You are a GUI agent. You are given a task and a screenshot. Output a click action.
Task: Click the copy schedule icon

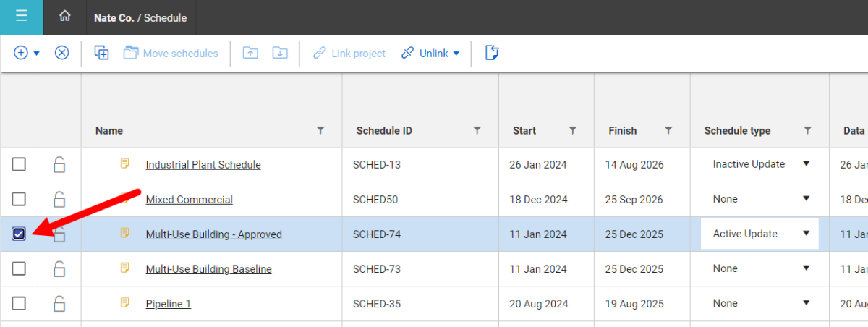coord(102,53)
